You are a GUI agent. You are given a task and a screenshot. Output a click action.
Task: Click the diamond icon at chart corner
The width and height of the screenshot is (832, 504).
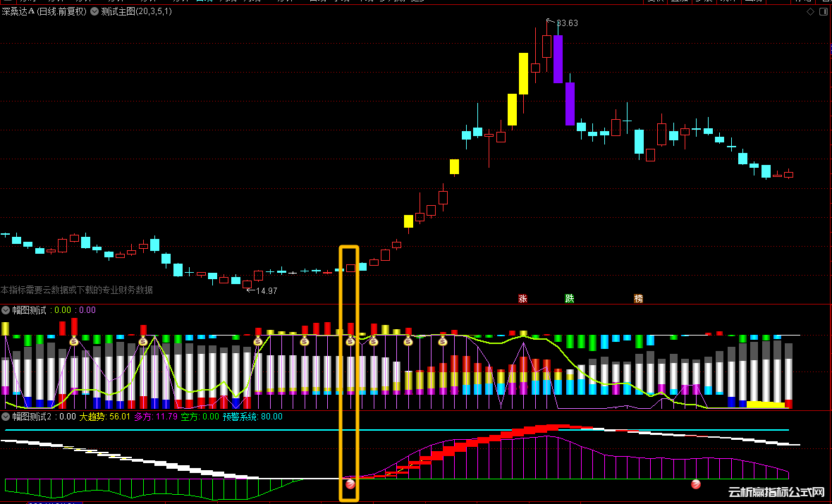click(810, 12)
